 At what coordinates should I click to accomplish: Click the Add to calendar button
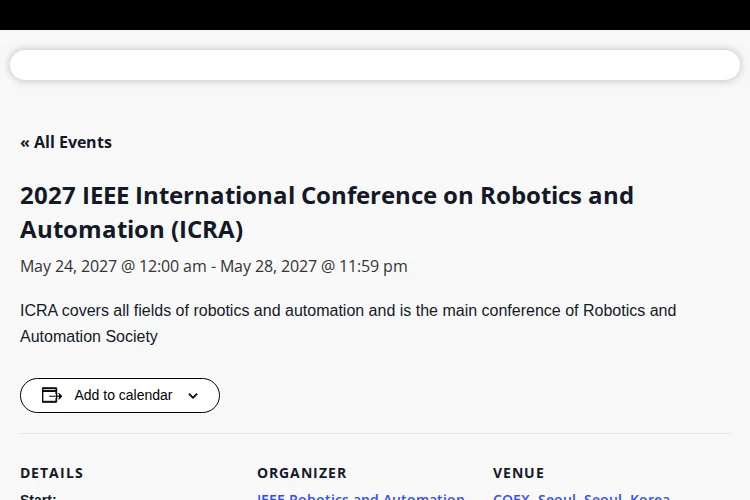tap(120, 395)
